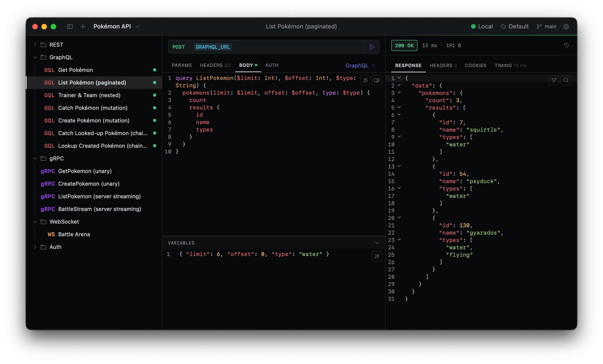The height and width of the screenshot is (364, 603).
Task: Open the TIMING tab
Action: [510, 66]
